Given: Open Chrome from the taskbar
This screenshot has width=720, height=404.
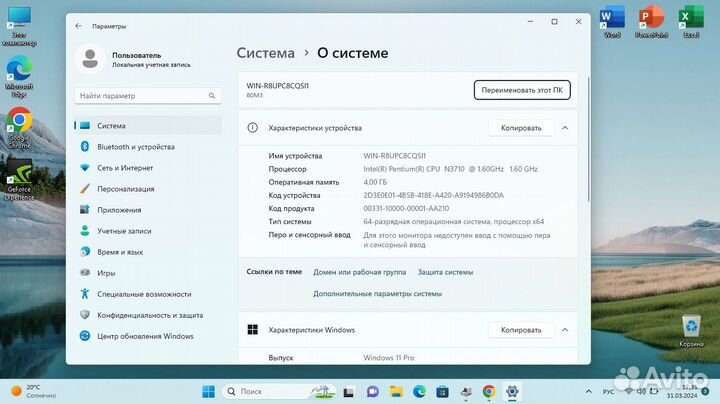Looking at the screenshot, I should click(x=489, y=392).
